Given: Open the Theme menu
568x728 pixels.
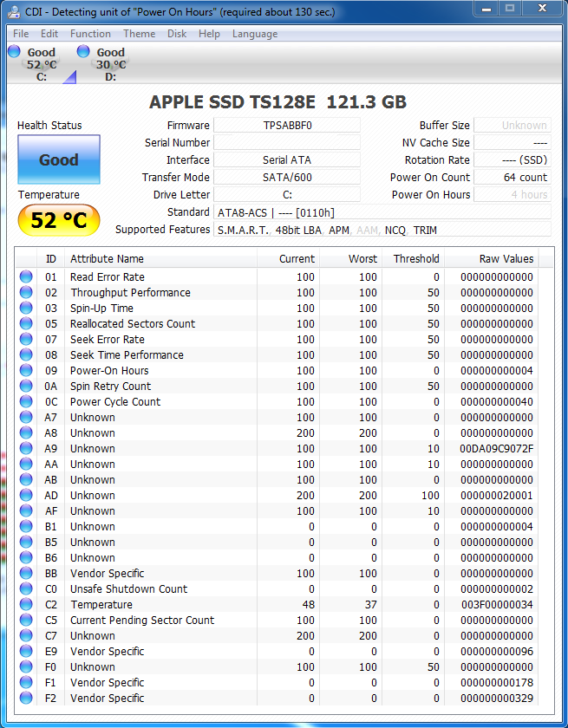Looking at the screenshot, I should (139, 34).
